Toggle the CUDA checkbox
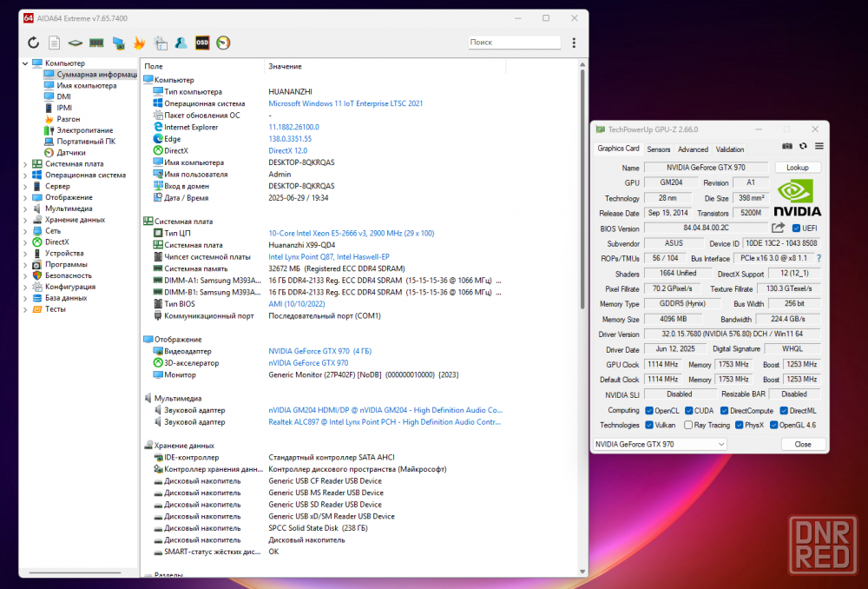 688,411
